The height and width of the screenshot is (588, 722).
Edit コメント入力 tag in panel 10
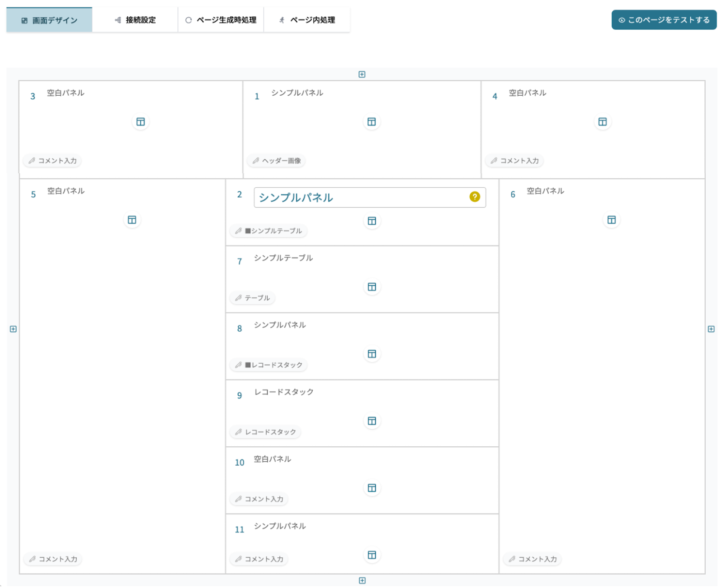[259, 499]
